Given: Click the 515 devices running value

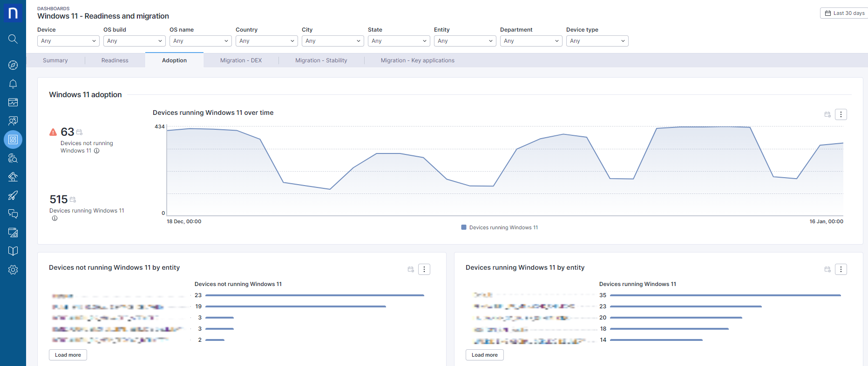Looking at the screenshot, I should [59, 200].
